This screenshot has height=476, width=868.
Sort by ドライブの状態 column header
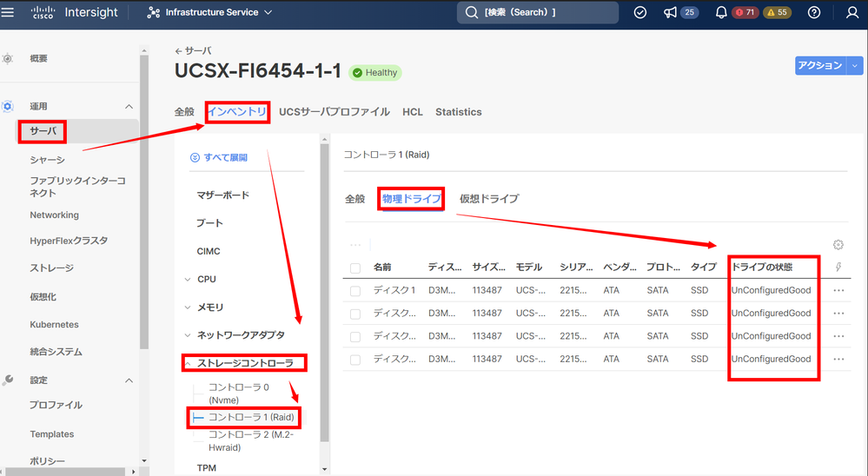(x=762, y=267)
